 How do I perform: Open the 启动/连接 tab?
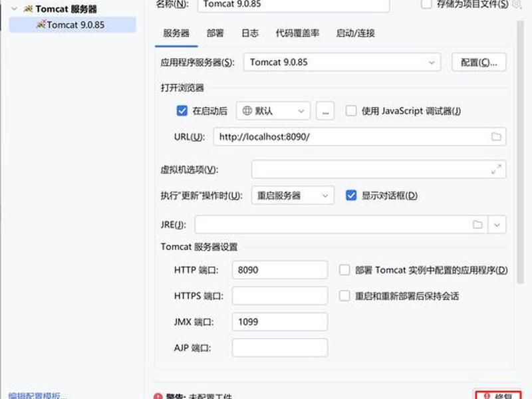(355, 33)
